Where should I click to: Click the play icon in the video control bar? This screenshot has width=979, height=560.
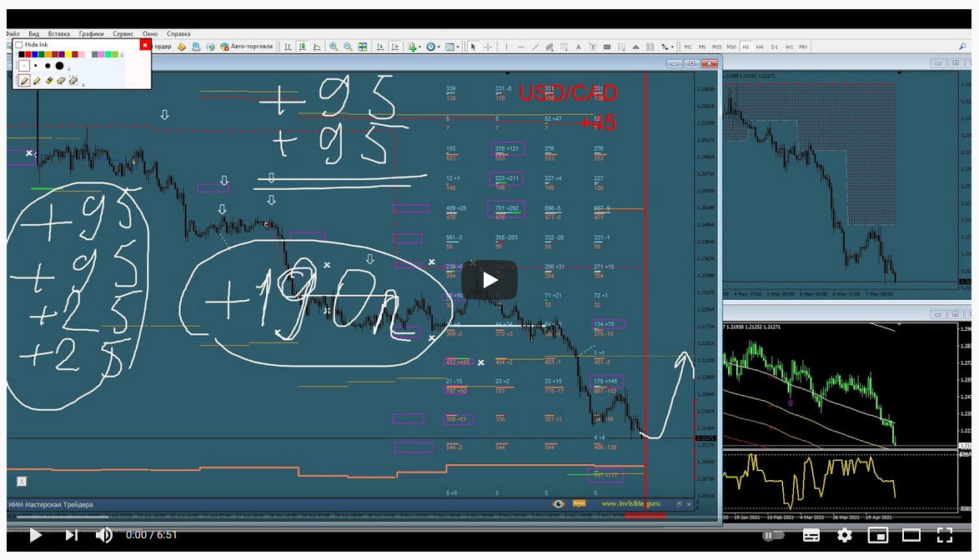coord(36,535)
